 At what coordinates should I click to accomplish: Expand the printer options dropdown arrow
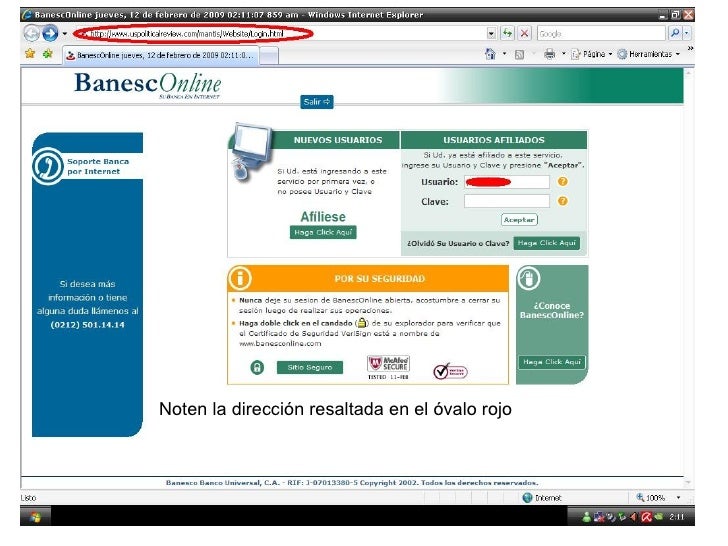click(x=563, y=54)
